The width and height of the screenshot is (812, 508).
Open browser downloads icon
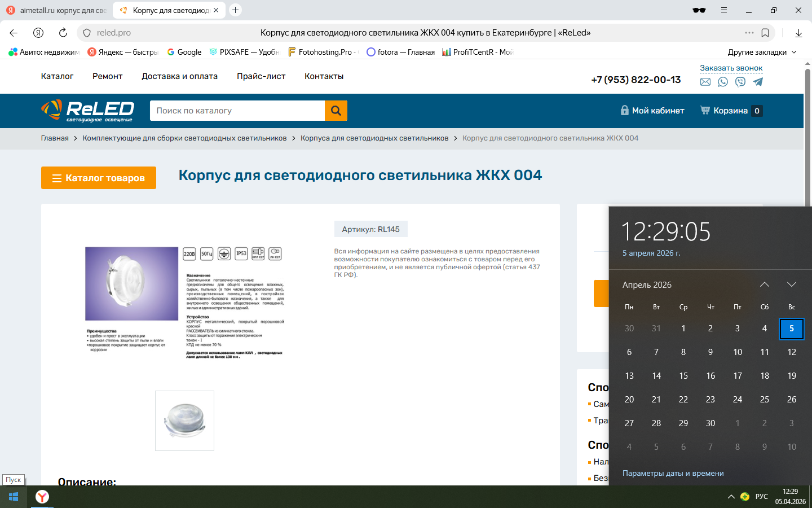point(798,33)
